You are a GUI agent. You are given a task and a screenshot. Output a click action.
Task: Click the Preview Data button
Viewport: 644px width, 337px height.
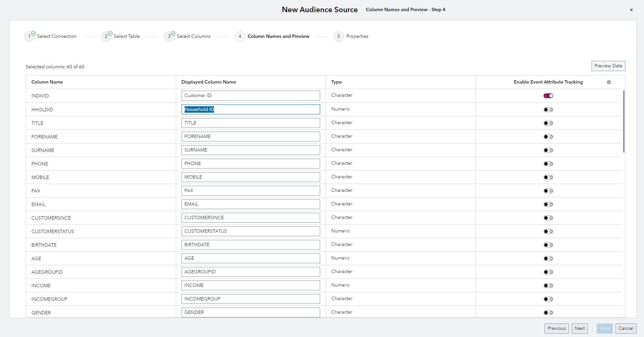pyautogui.click(x=608, y=66)
